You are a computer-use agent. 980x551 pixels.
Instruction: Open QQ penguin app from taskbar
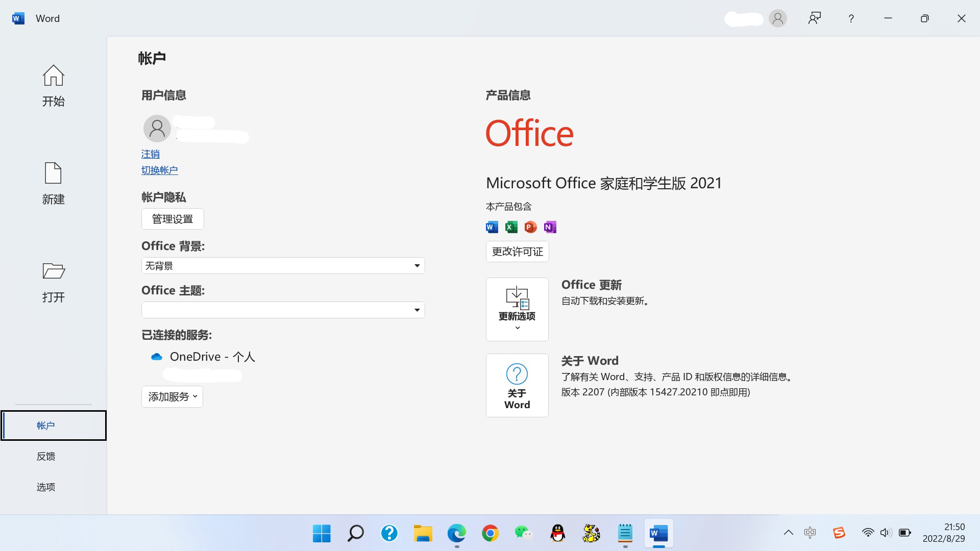coord(557,534)
